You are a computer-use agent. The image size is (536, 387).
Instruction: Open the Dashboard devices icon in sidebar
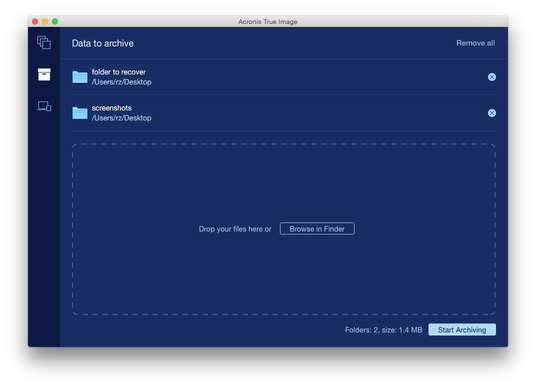[x=44, y=106]
